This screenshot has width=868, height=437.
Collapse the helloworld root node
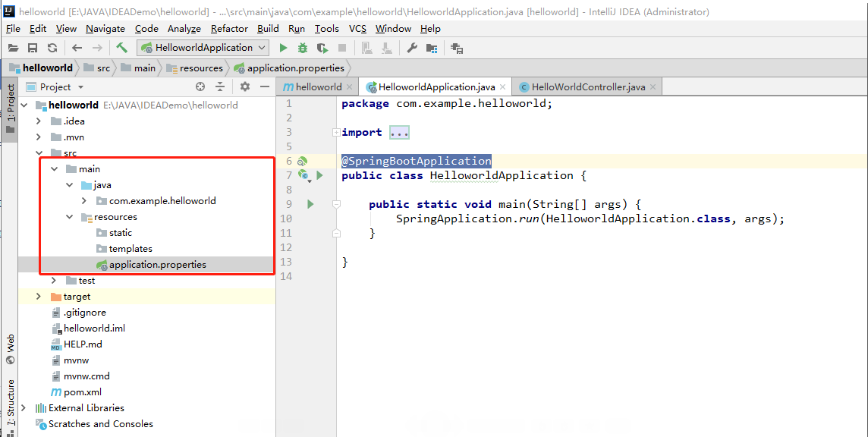pos(24,105)
